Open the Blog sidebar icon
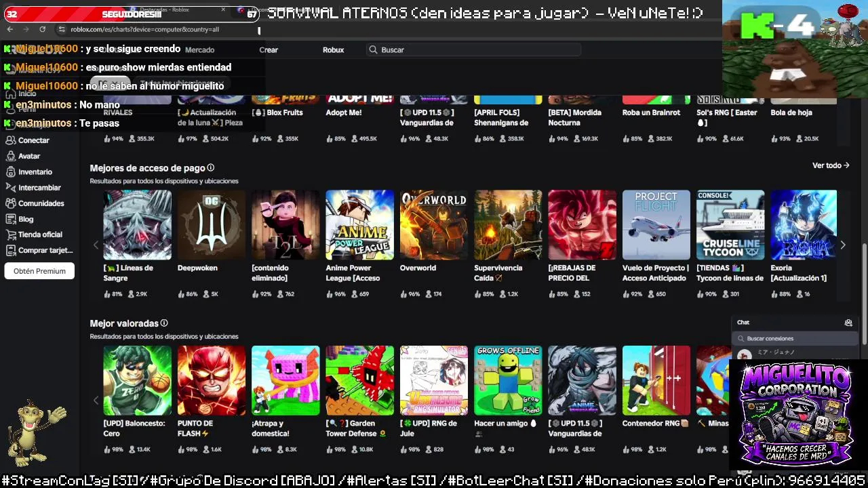 [x=10, y=219]
